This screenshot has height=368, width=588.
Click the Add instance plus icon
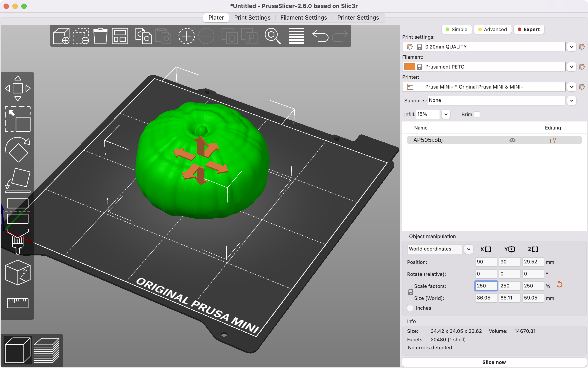pos(186,36)
